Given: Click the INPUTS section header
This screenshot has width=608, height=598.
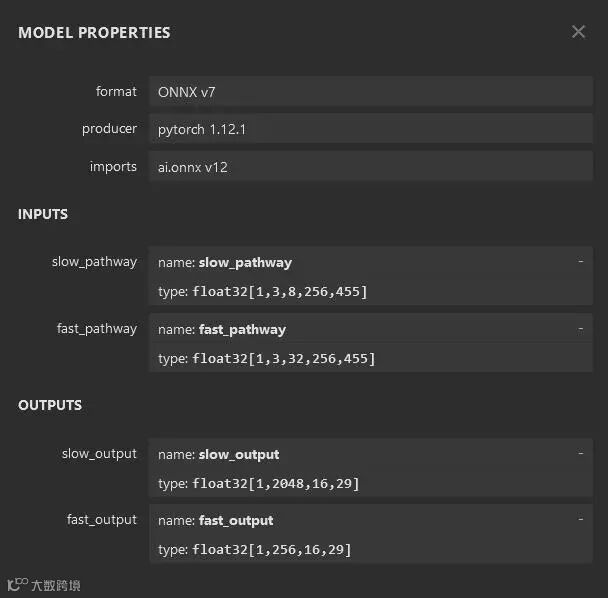Looking at the screenshot, I should click(43, 215).
